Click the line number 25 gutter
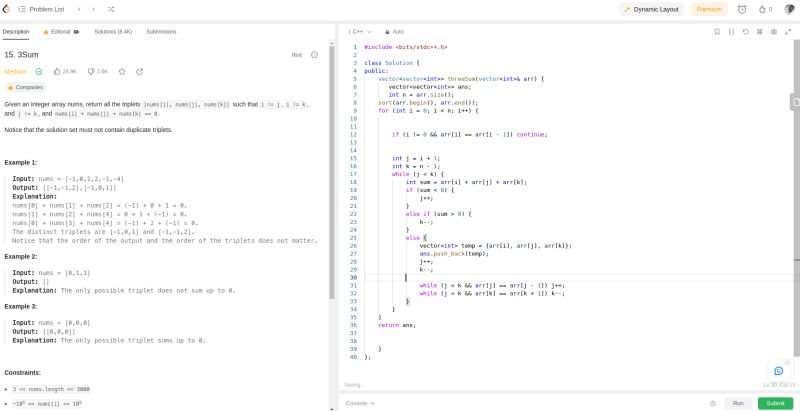 pos(354,238)
